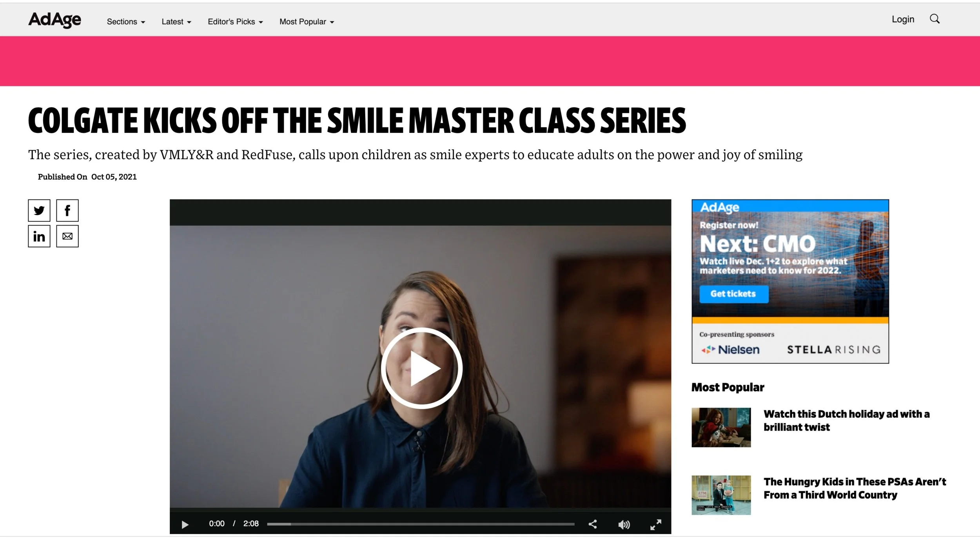Open Hungry Kids PSAs article thumbnail
The height and width of the screenshot is (538, 980).
(x=721, y=495)
